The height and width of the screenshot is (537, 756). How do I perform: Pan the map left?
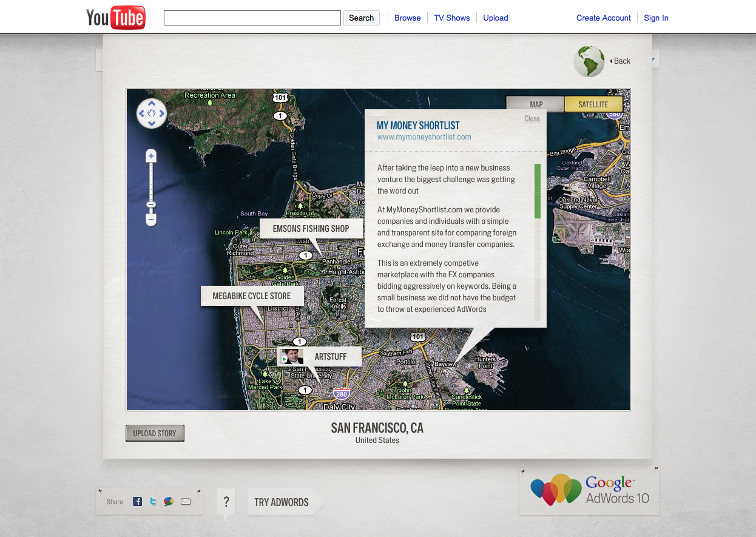[141, 113]
